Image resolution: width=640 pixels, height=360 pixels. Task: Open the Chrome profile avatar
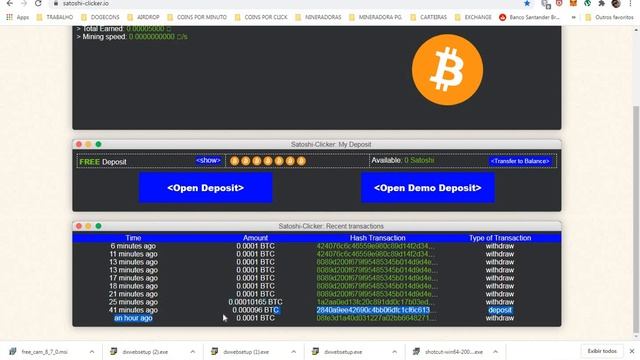(616, 3)
